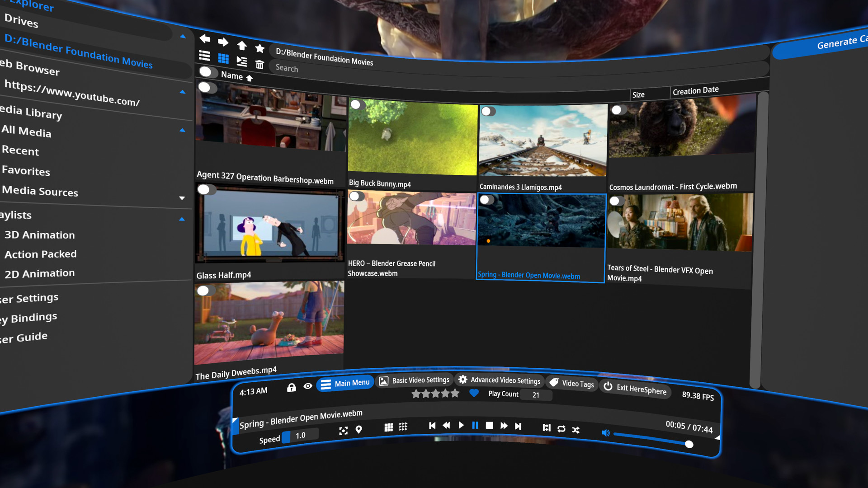Click the mark as favorite heart icon
Viewport: 868px width, 488px height.
[x=473, y=393]
